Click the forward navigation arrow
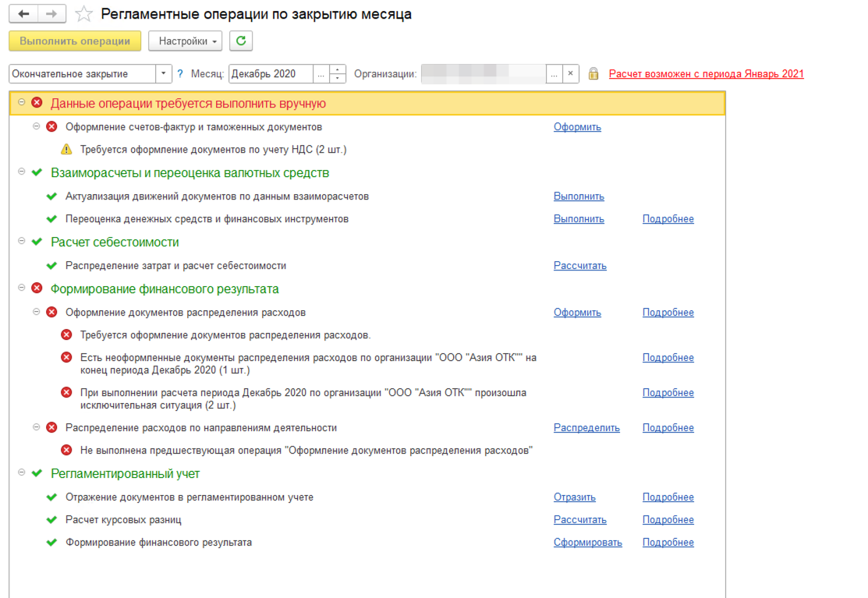Image resolution: width=868 pixels, height=598 pixels. (x=51, y=14)
